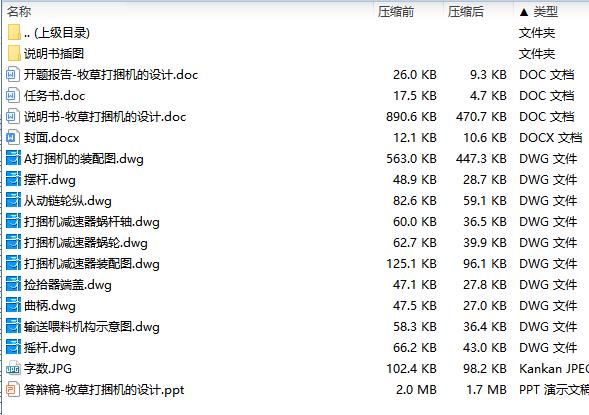Click the DWG icon for A打捆机的装配图.dwg
Viewport: 589px width, 415px height.
click(13, 158)
